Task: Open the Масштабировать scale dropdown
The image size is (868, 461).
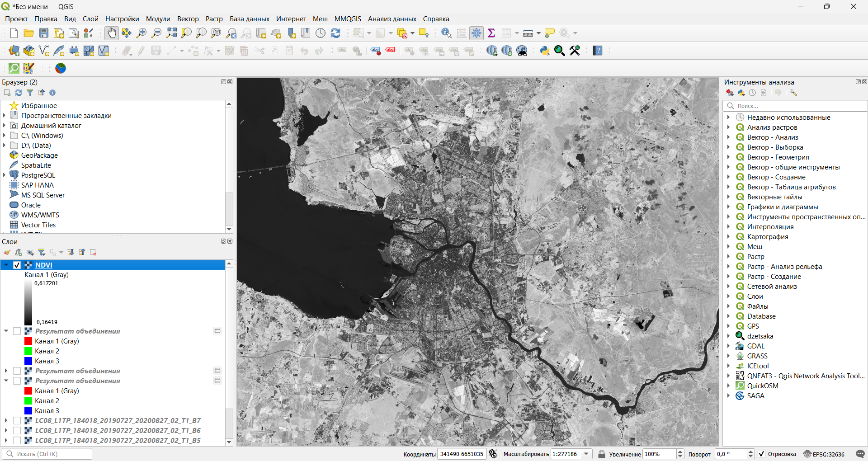Action: click(586, 454)
